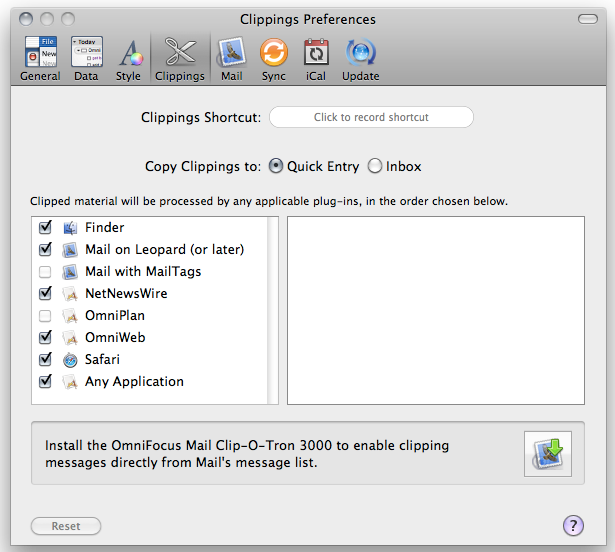Click to record the Clippings shortcut
Viewport: 615px width, 552px height.
pos(371,117)
